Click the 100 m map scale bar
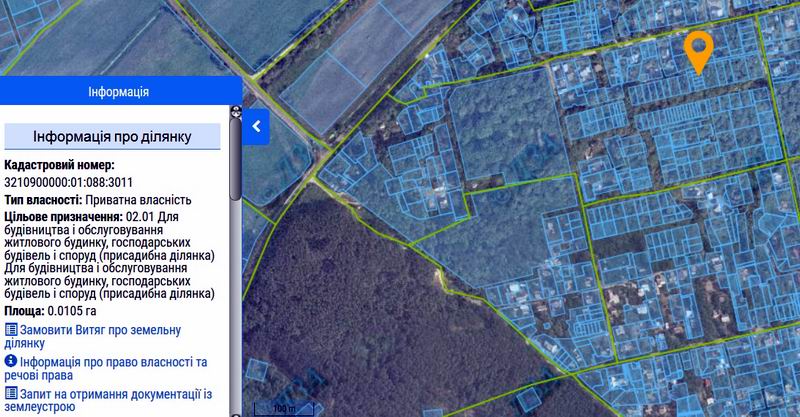The width and height of the screenshot is (800, 417). pos(283,408)
